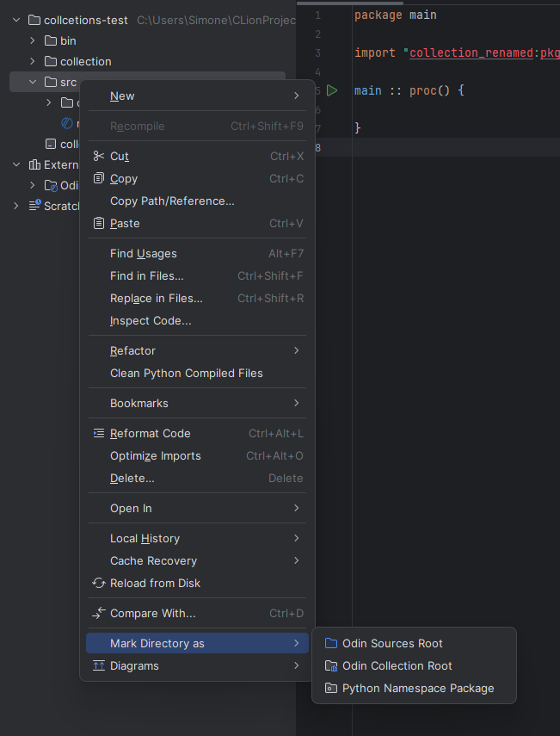This screenshot has height=736, width=560.
Task: Click the green run arrow beside main
Action: click(332, 90)
